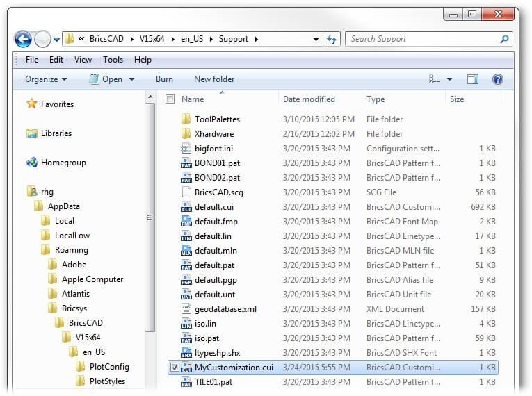
Task: Toggle the preview pane icon
Action: 473,79
